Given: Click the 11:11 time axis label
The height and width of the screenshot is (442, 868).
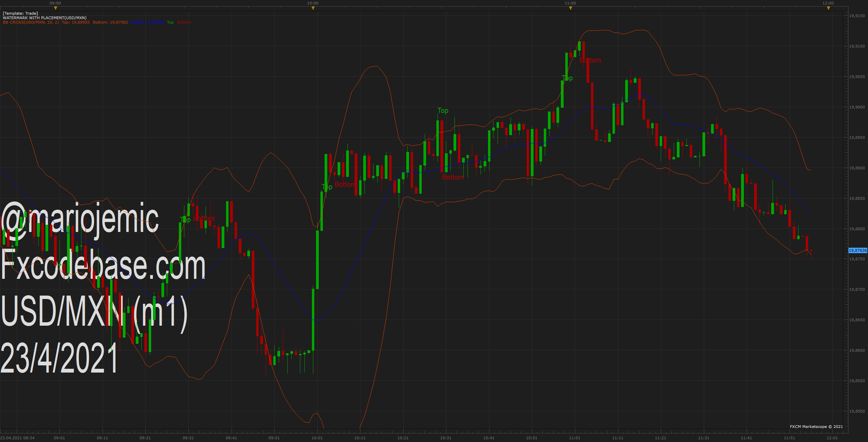Looking at the screenshot, I should coord(618,438).
